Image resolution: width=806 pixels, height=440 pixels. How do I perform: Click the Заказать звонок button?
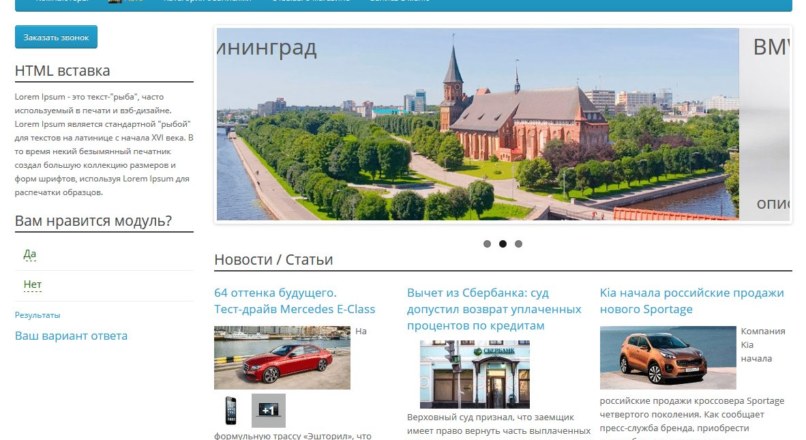pos(56,37)
